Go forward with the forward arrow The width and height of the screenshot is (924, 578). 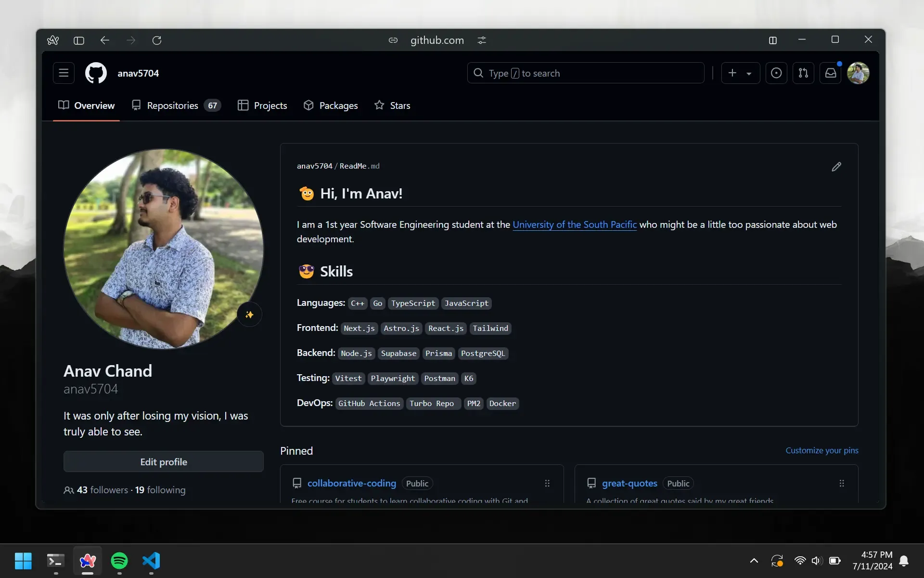(x=131, y=40)
